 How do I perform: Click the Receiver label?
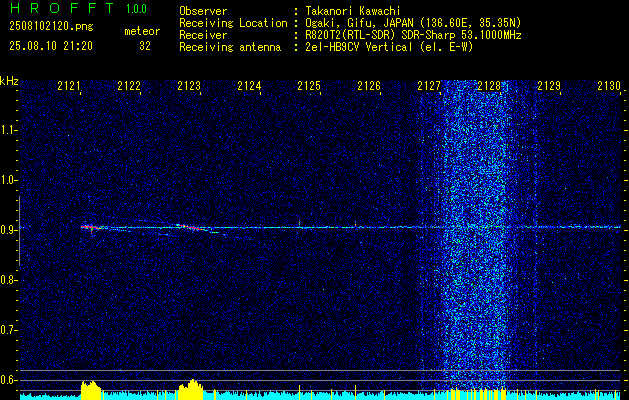tap(203, 35)
